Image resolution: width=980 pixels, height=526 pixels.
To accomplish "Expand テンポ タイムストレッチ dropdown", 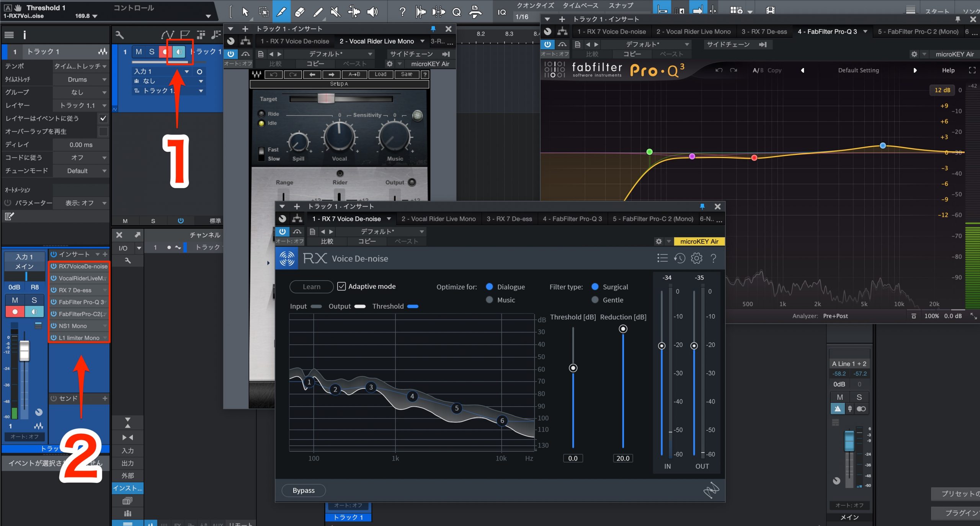I will click(81, 66).
